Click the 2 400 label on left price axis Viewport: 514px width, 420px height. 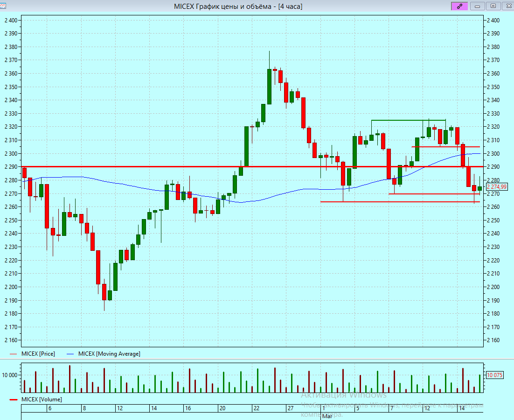coord(11,21)
